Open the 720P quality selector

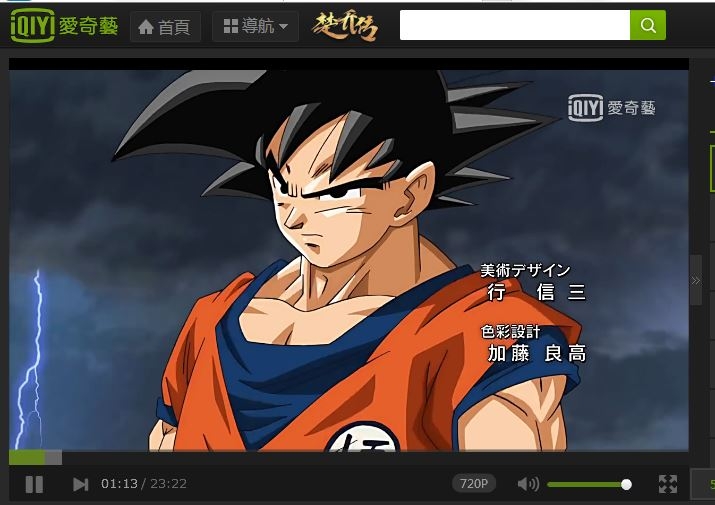point(474,484)
